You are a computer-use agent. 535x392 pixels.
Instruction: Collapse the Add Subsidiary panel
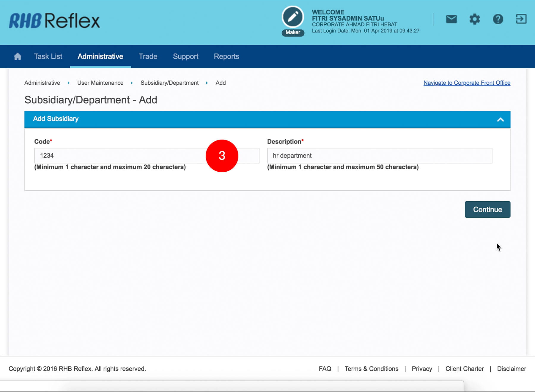[x=500, y=120]
